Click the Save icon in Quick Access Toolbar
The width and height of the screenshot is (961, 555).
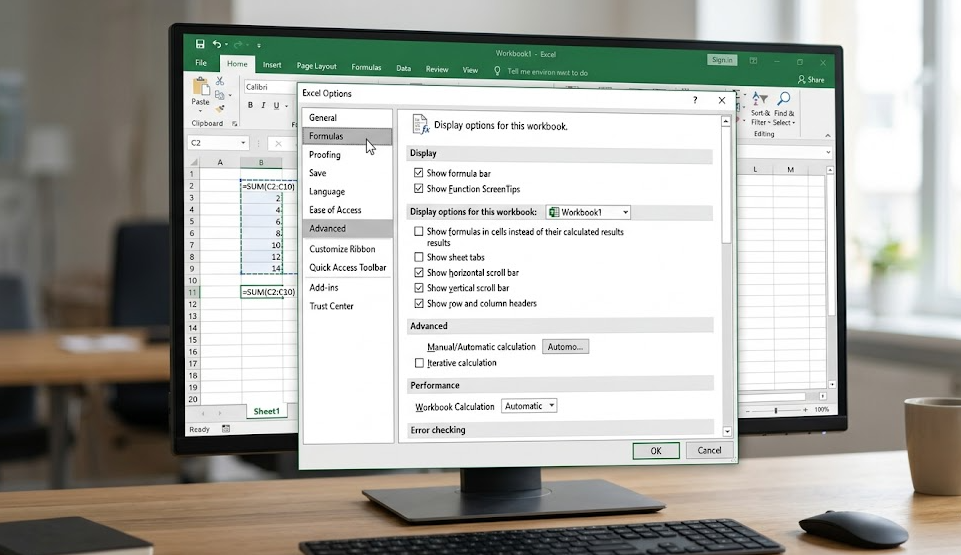point(200,43)
